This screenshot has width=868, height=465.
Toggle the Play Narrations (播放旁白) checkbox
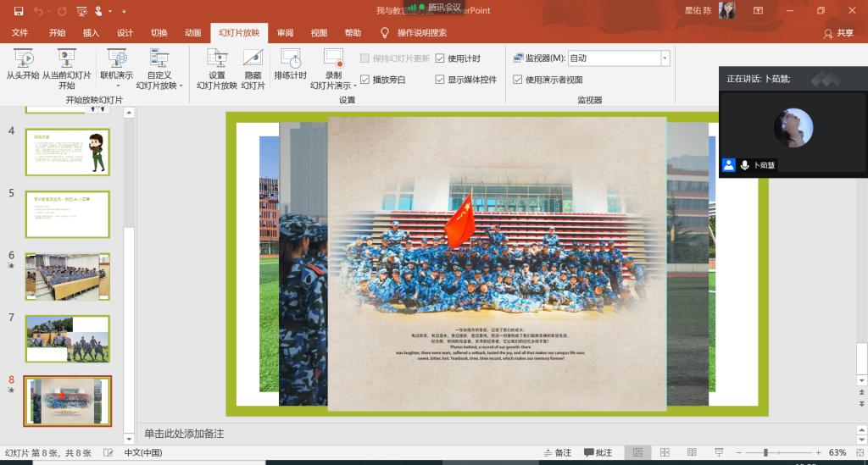tap(365, 80)
